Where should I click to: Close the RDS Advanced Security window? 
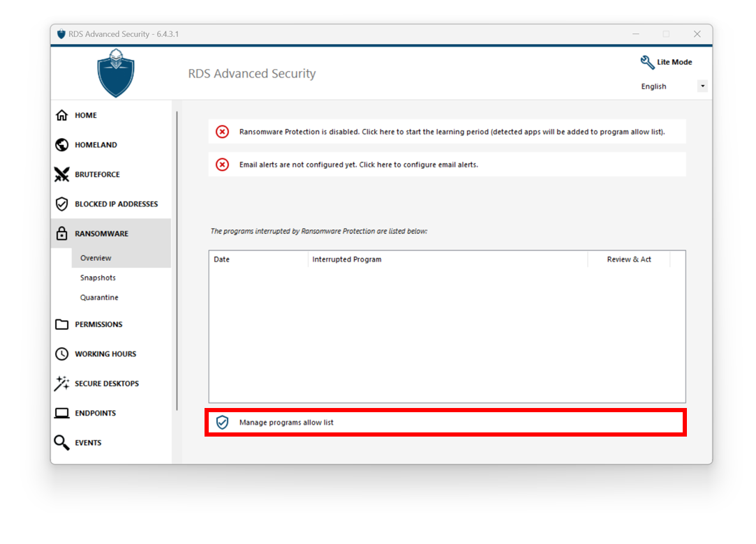tap(697, 34)
